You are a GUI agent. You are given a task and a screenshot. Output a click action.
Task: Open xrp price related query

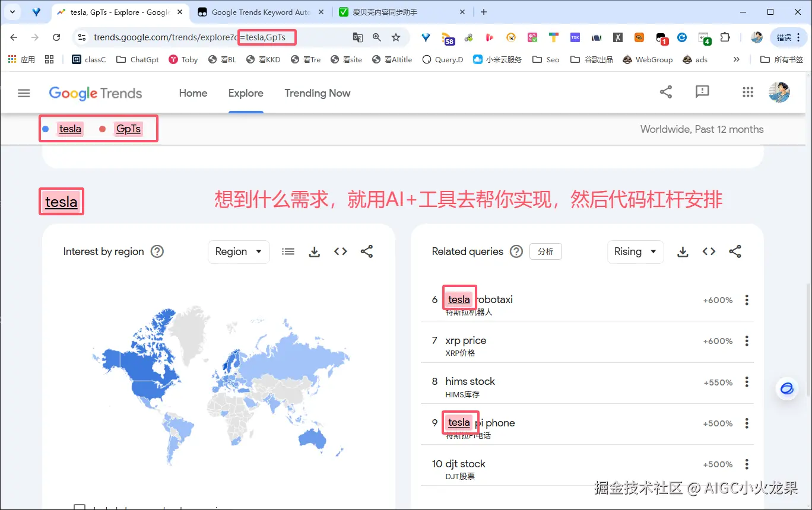(466, 340)
